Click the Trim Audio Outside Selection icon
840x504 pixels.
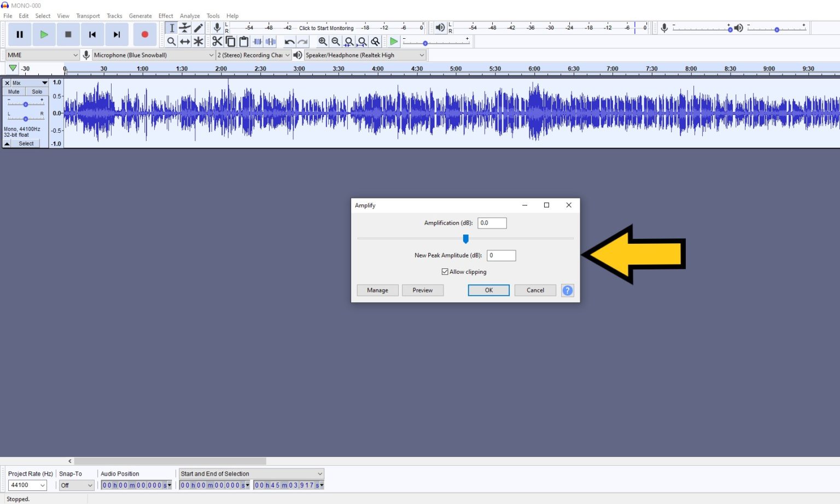click(x=257, y=41)
